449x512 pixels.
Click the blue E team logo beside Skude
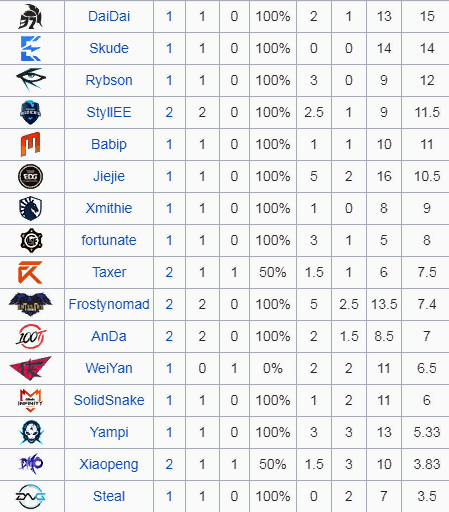point(30,48)
